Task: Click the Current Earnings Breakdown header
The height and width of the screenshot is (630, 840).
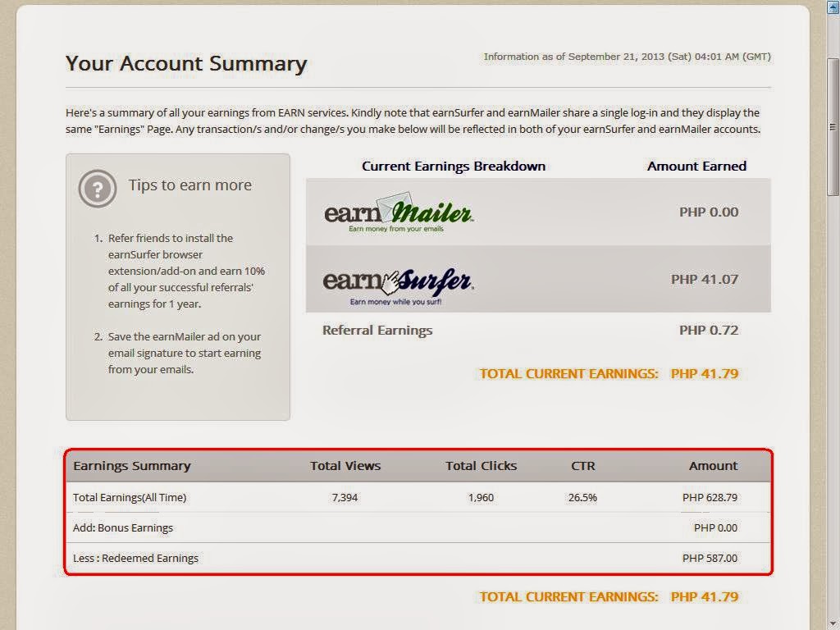Action: (454, 166)
